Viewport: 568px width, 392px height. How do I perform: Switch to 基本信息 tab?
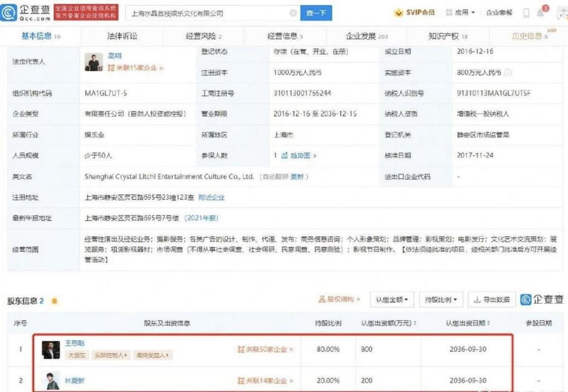41,36
